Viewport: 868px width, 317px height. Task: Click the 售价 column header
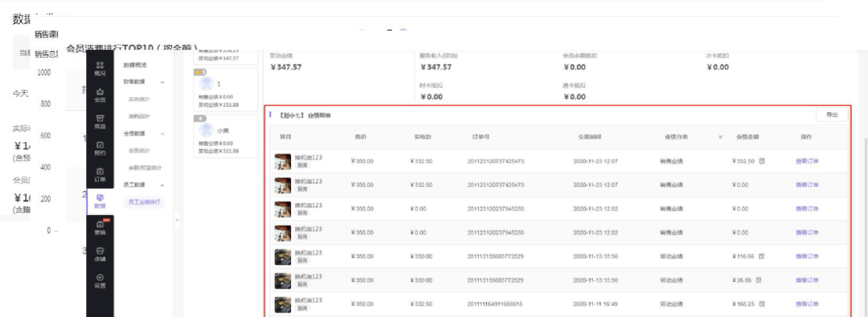360,136
